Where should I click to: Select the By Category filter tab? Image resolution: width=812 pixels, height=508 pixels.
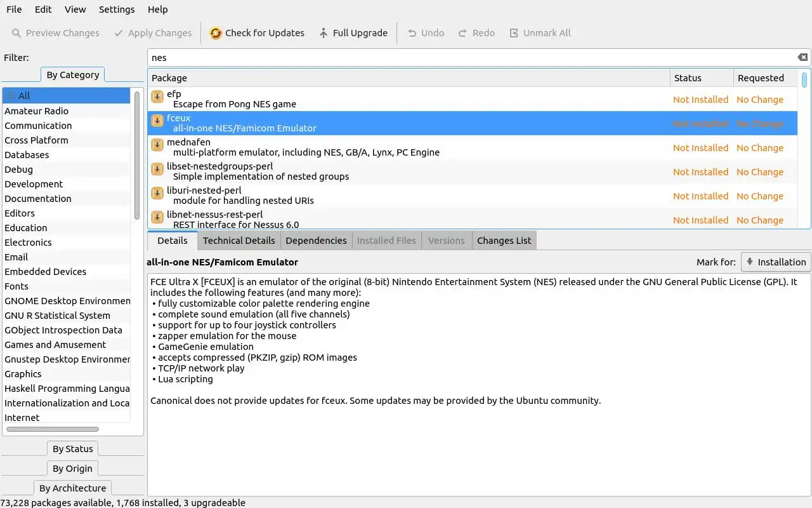point(73,75)
